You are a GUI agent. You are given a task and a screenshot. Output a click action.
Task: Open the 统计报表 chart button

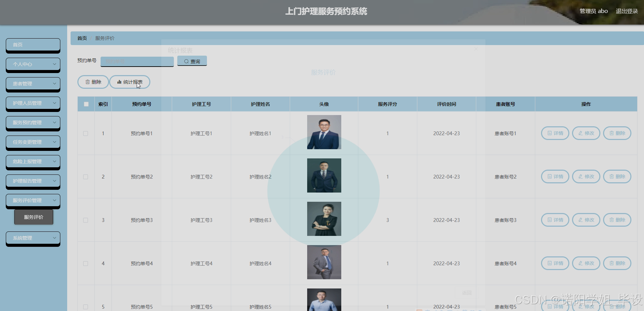(x=130, y=82)
